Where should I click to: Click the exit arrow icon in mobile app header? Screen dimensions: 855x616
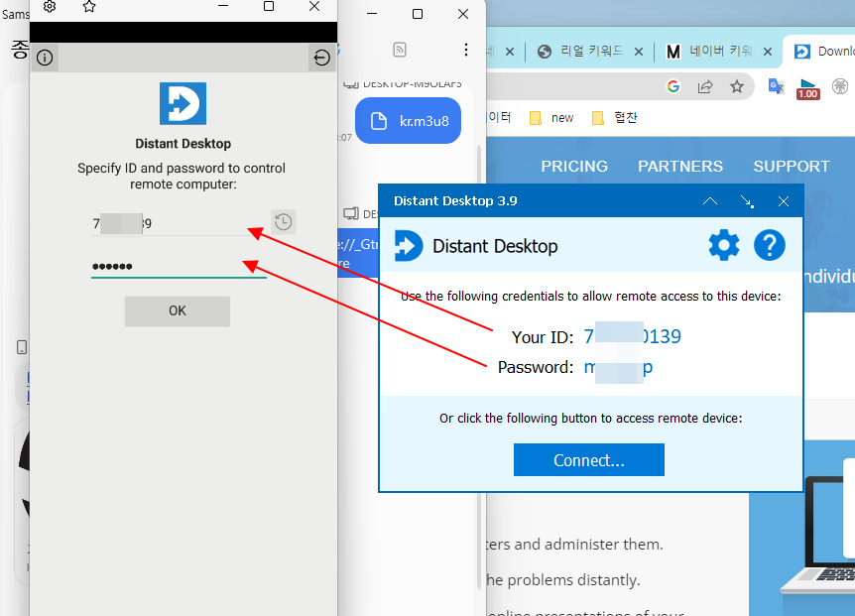pyautogui.click(x=321, y=58)
